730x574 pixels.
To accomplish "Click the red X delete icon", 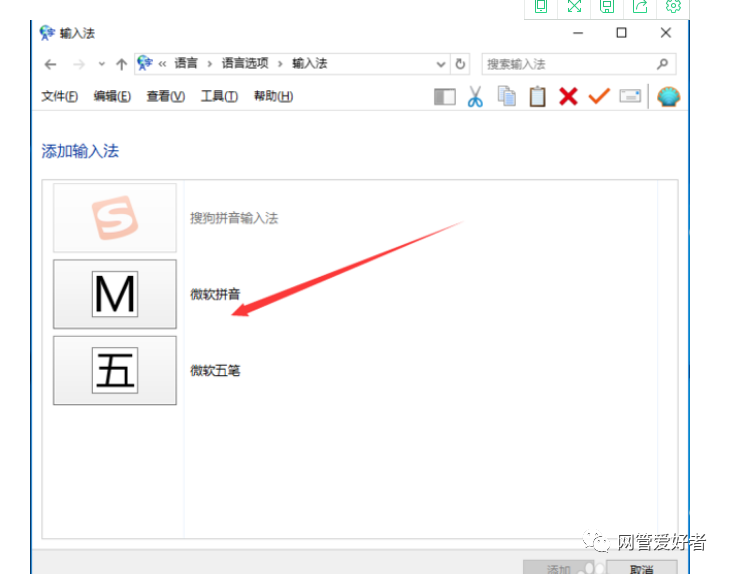I will [568, 97].
